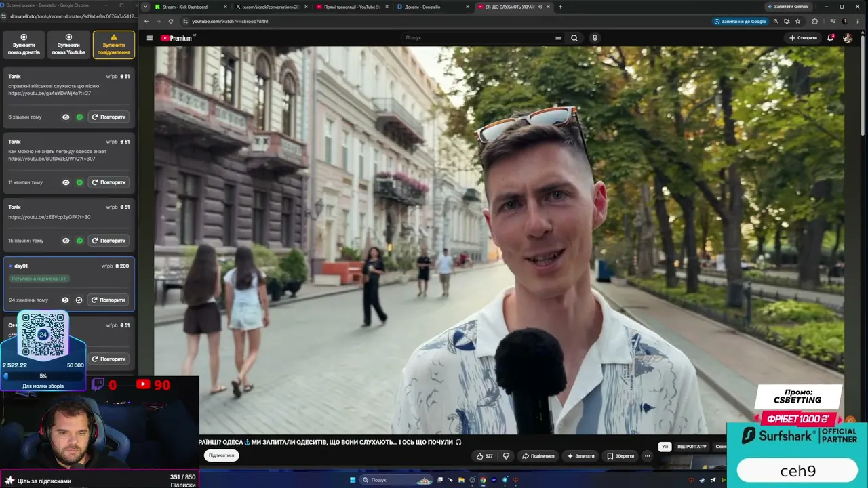Screen dimensions: 868x488
Task: Bookmark this page with the star icon
Action: pos(798,21)
